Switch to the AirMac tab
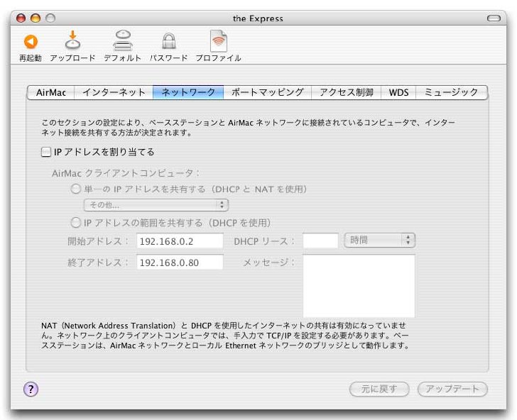Screen dimensions: 517x420 point(51,92)
